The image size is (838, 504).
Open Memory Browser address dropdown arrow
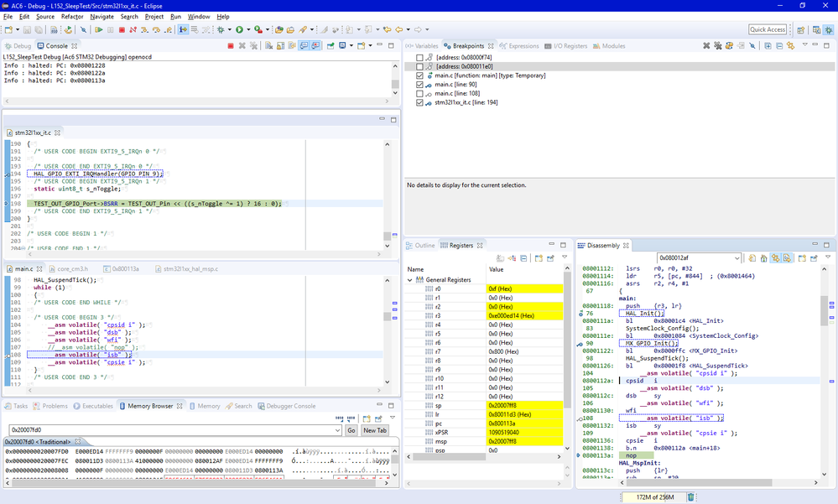337,430
